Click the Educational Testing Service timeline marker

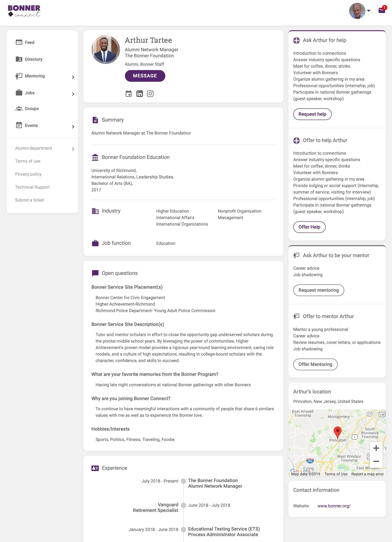pos(183,529)
